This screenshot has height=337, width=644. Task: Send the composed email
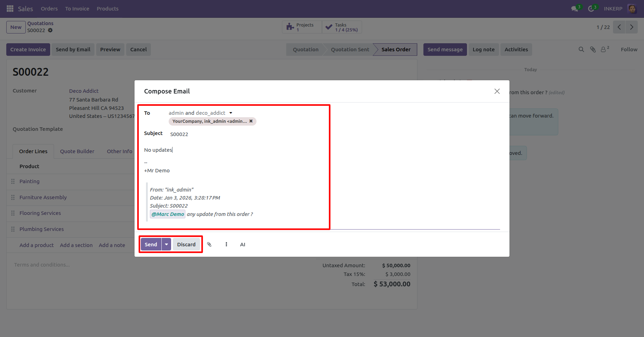[151, 245]
